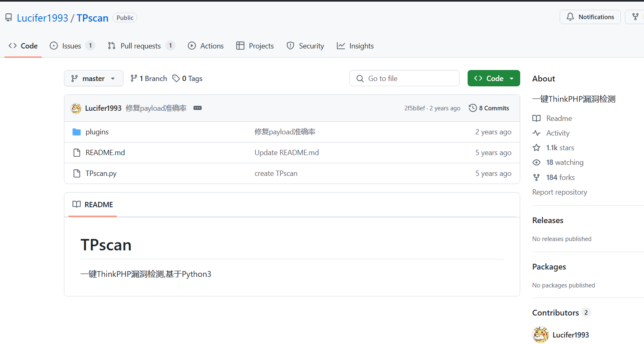Click the repository icon beside Lucifer1993
The image size is (644, 344).
(9, 18)
